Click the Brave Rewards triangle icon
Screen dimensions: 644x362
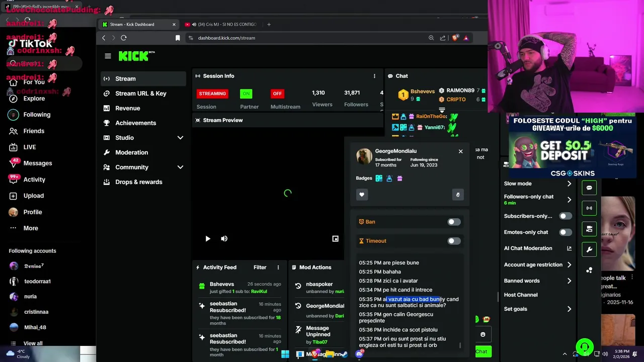coord(466,38)
